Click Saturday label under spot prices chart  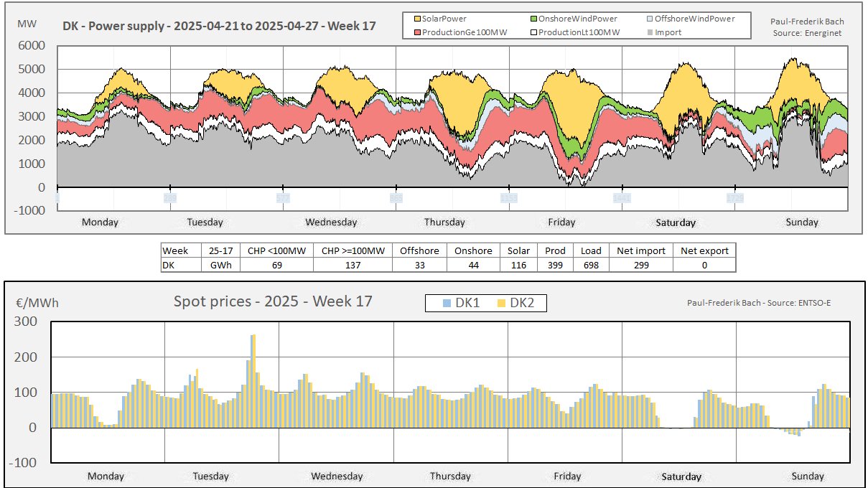click(681, 477)
